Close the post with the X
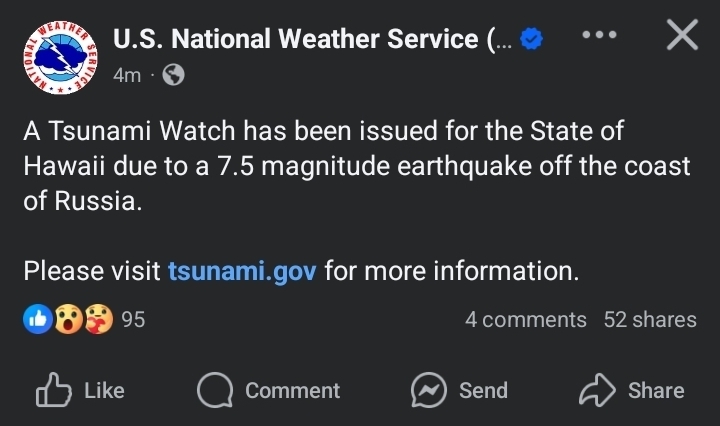This screenshot has height=426, width=720. pos(681,35)
